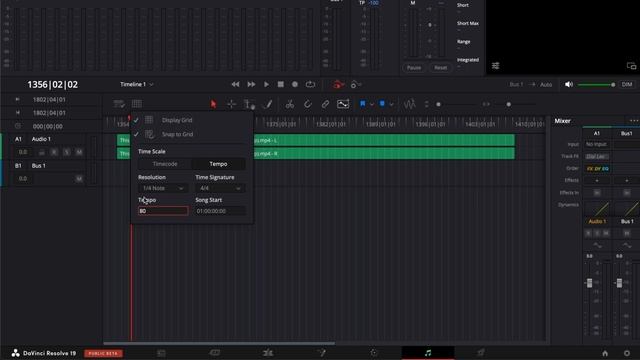Open the Cut page icon

[x=215, y=353]
